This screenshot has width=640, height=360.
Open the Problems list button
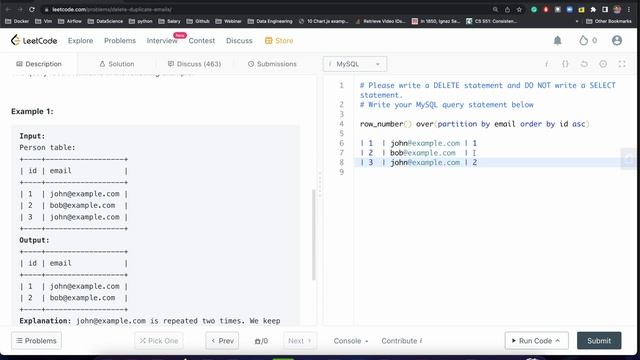tap(36, 340)
